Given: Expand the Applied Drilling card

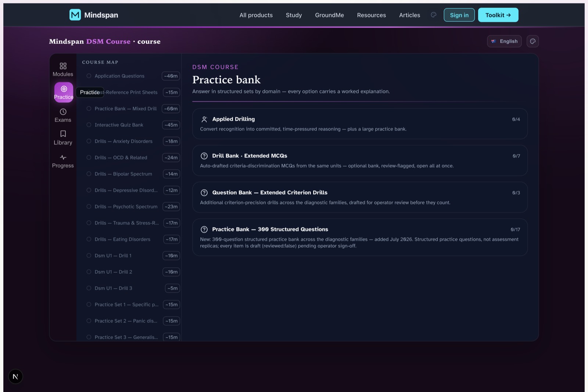Looking at the screenshot, I should (x=360, y=124).
